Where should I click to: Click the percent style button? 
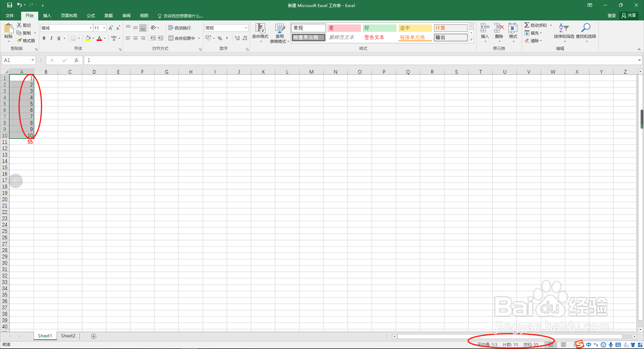220,38
